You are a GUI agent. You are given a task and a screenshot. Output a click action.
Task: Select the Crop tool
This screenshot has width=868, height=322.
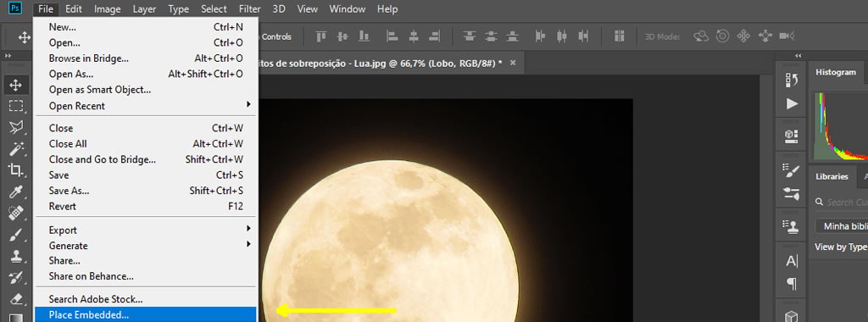click(15, 170)
